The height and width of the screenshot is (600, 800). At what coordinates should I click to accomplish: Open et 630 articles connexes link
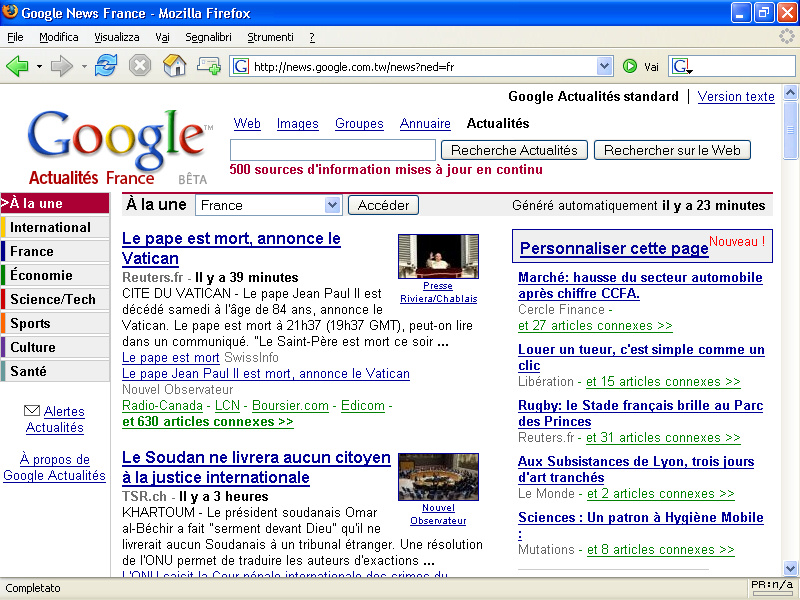[x=208, y=421]
